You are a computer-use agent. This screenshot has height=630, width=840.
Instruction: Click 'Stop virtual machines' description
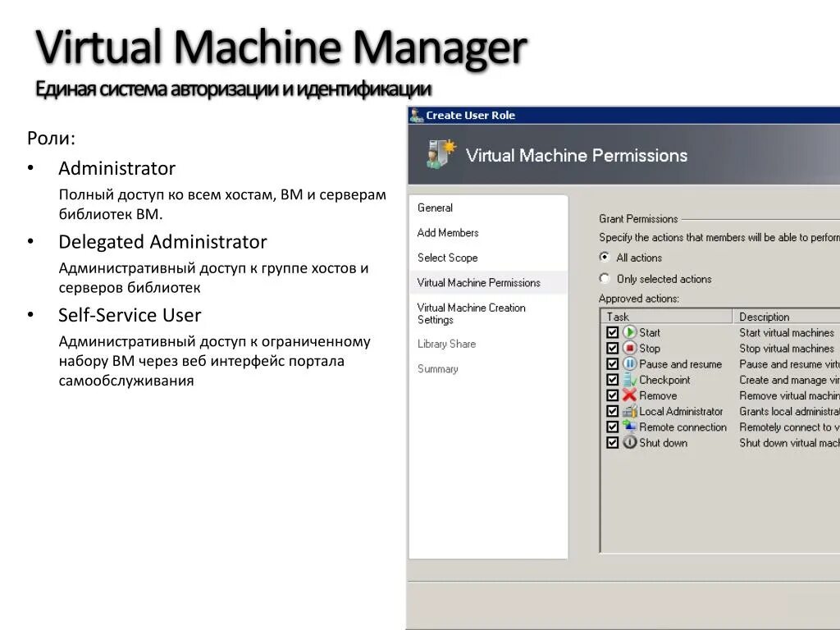point(787,348)
